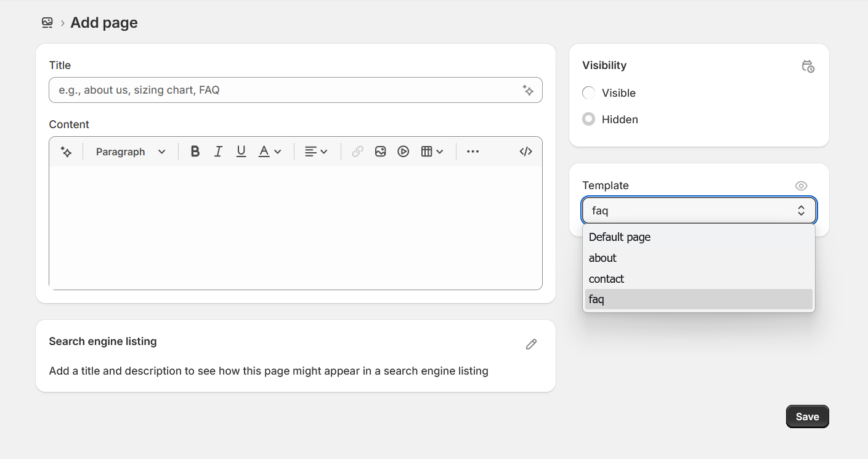868x459 pixels.
Task: Preview the selected template with the eye icon
Action: click(800, 185)
